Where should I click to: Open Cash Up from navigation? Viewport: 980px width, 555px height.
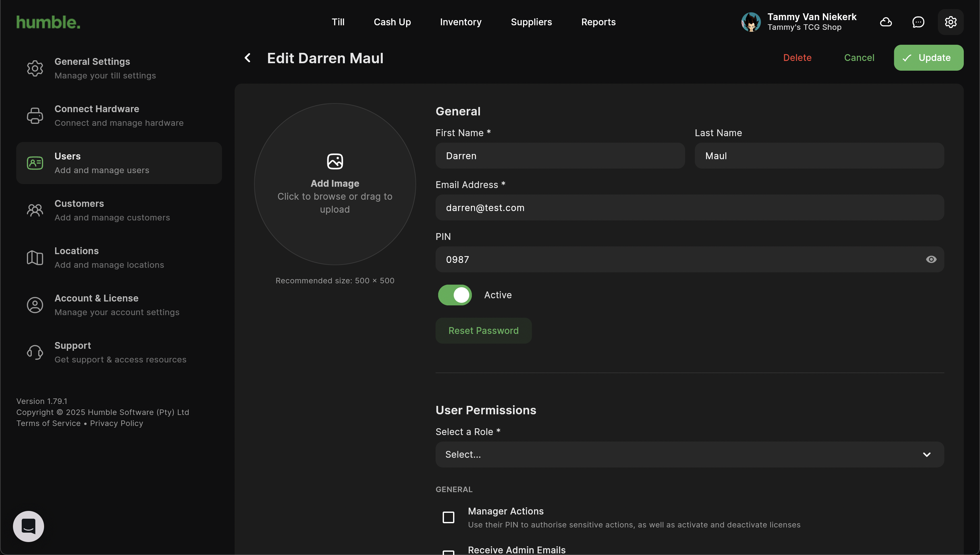[392, 22]
